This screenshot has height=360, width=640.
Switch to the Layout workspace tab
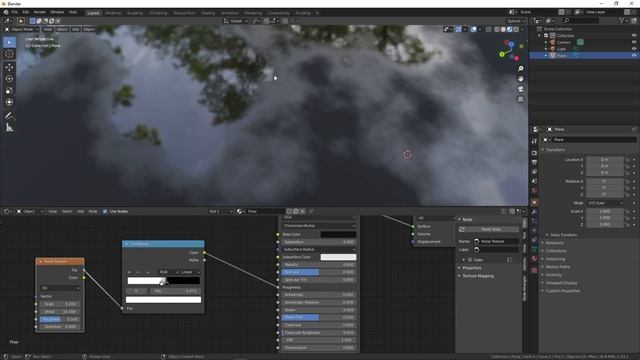click(x=93, y=13)
